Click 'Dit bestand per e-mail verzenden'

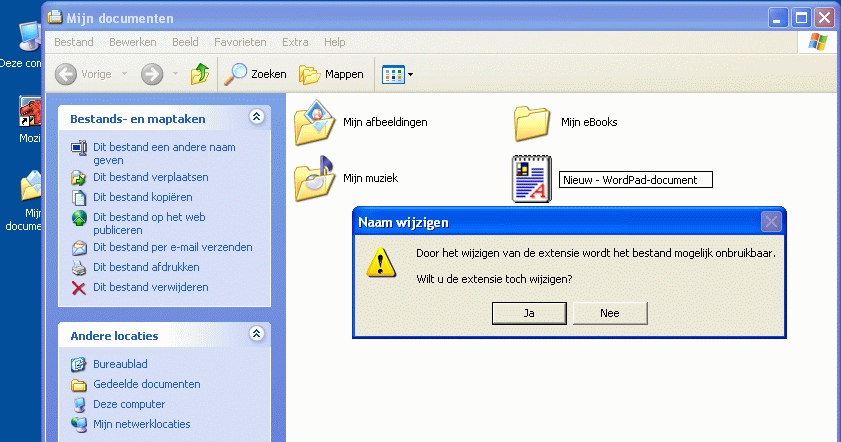[x=173, y=247]
